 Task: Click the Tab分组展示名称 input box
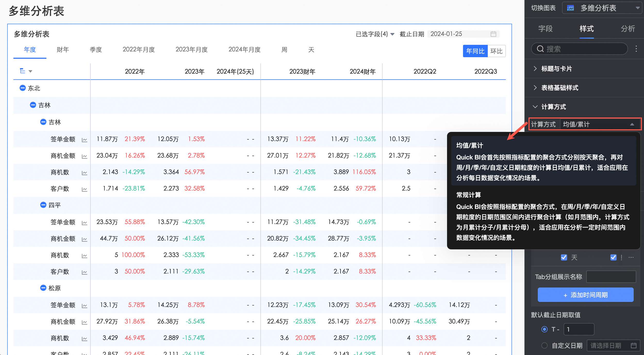[611, 277]
